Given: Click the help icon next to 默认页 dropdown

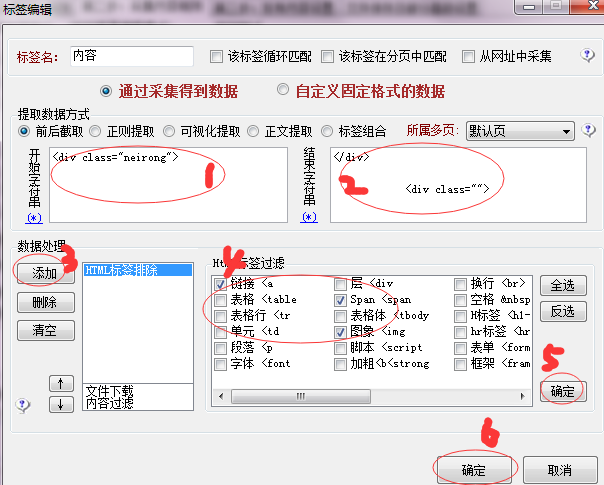Looking at the screenshot, I should pyautogui.click(x=588, y=131).
